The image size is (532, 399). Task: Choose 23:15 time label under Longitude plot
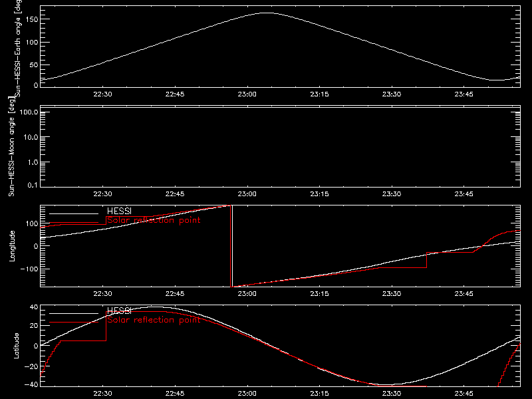click(x=319, y=294)
